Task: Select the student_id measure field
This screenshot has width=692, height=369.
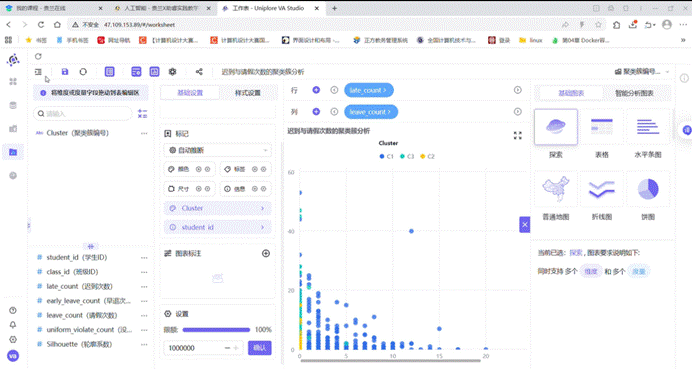Action: pyautogui.click(x=77, y=257)
